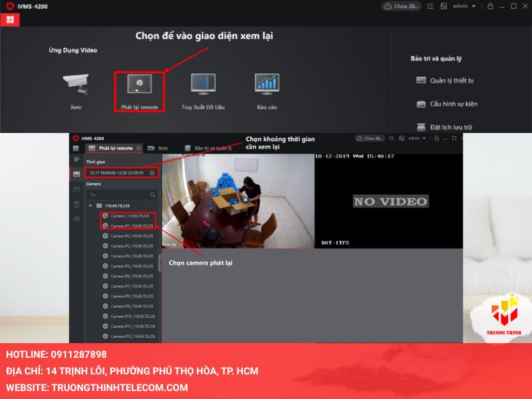Click the meeting room video playback pane

tap(238, 201)
